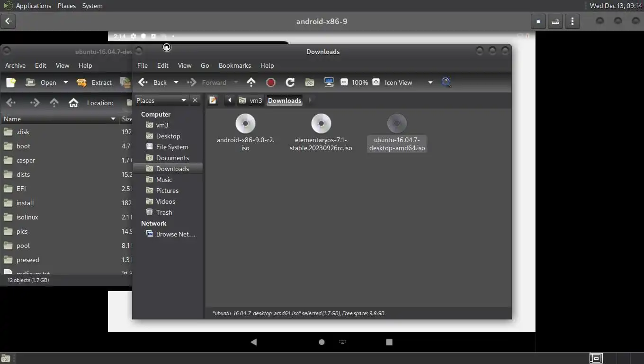The image size is (644, 364).
Task: Open File System in sidebar
Action: point(168,147)
